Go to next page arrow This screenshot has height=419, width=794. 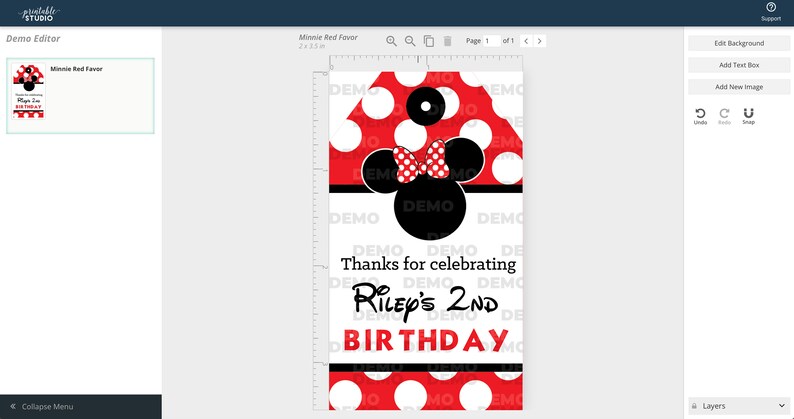point(540,41)
